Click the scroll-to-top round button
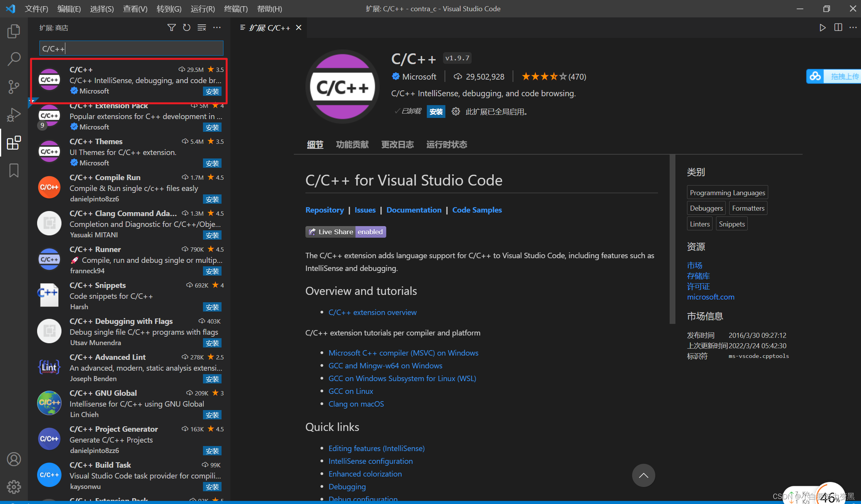The height and width of the screenshot is (504, 861). point(643,475)
